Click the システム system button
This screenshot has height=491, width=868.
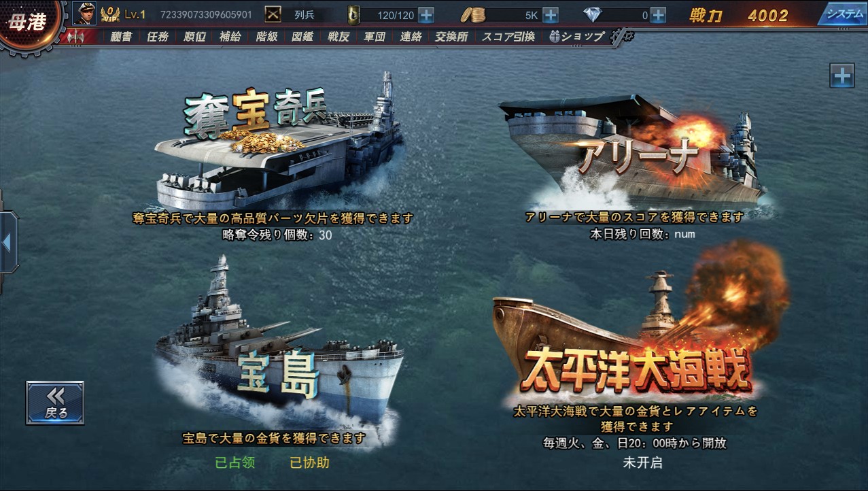[843, 14]
